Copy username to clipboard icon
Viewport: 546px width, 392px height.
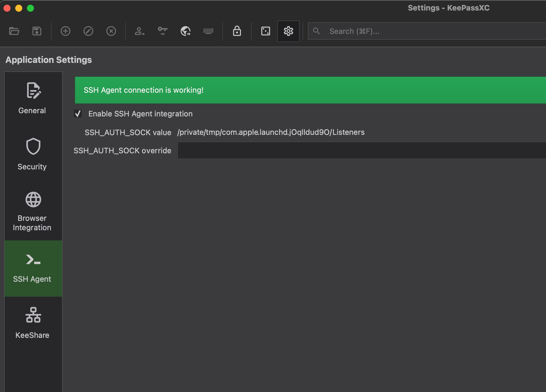pos(140,31)
